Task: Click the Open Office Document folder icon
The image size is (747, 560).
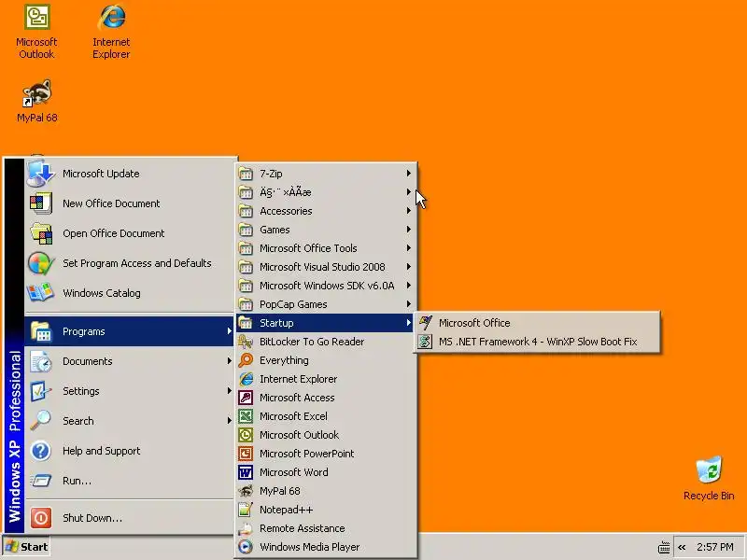Action: click(x=40, y=233)
